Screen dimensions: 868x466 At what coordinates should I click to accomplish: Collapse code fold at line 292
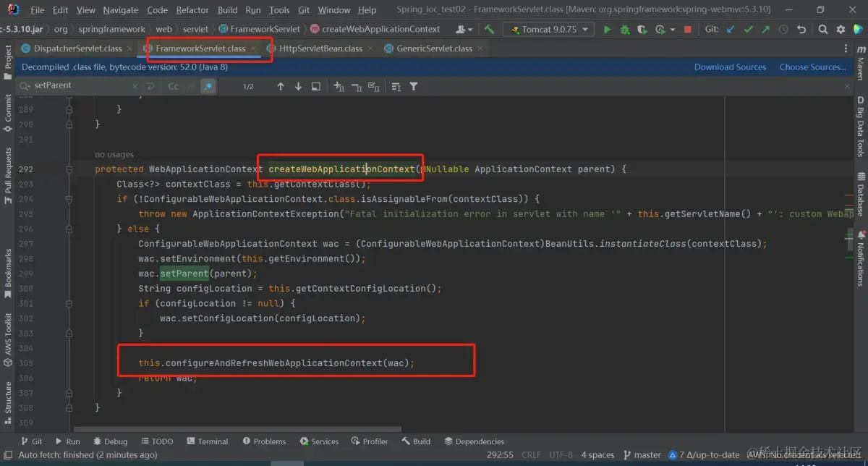coord(69,169)
